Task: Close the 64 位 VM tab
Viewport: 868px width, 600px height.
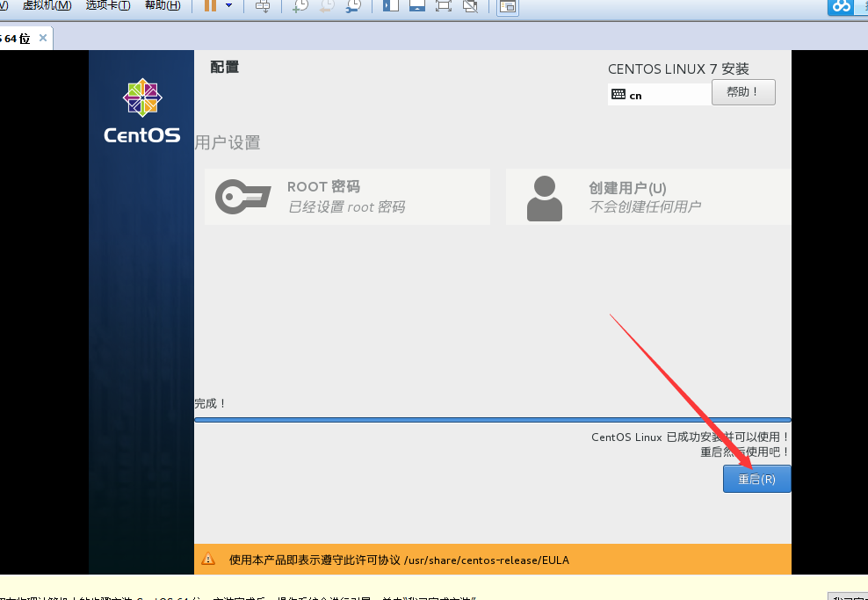Action: tap(43, 38)
